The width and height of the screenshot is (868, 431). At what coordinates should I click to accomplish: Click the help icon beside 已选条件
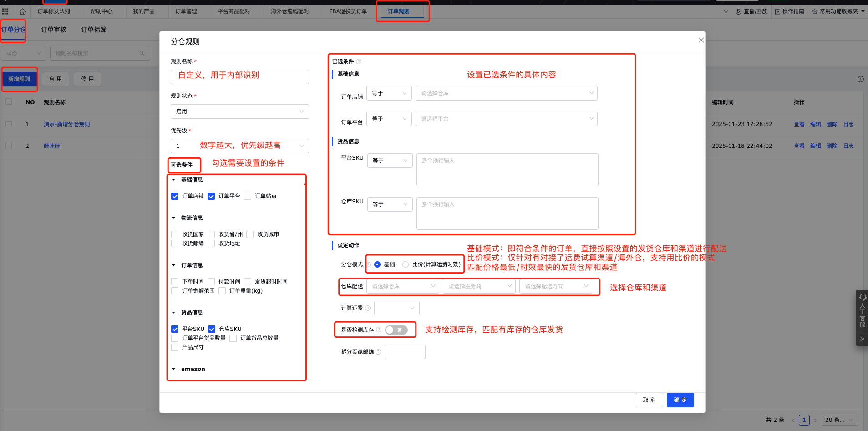point(359,61)
